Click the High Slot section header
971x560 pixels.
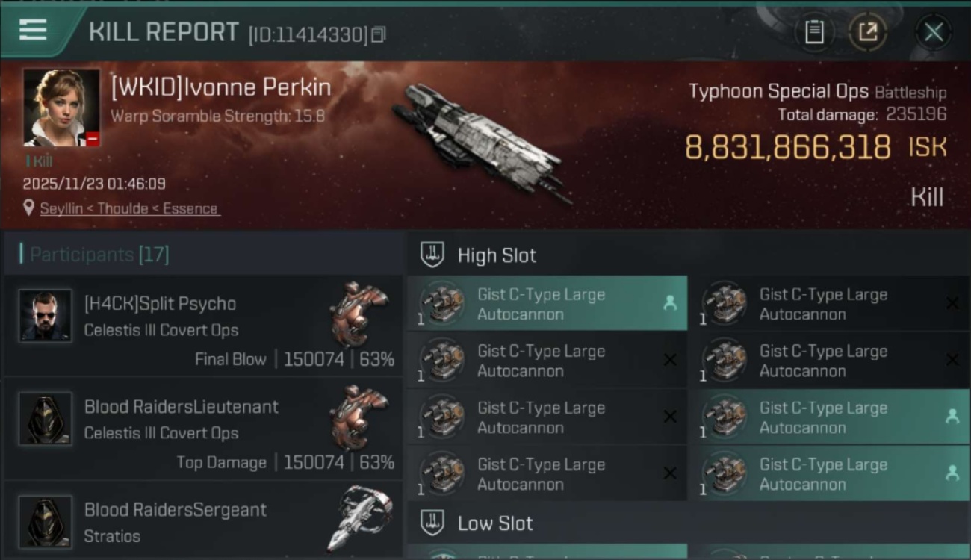click(x=497, y=255)
